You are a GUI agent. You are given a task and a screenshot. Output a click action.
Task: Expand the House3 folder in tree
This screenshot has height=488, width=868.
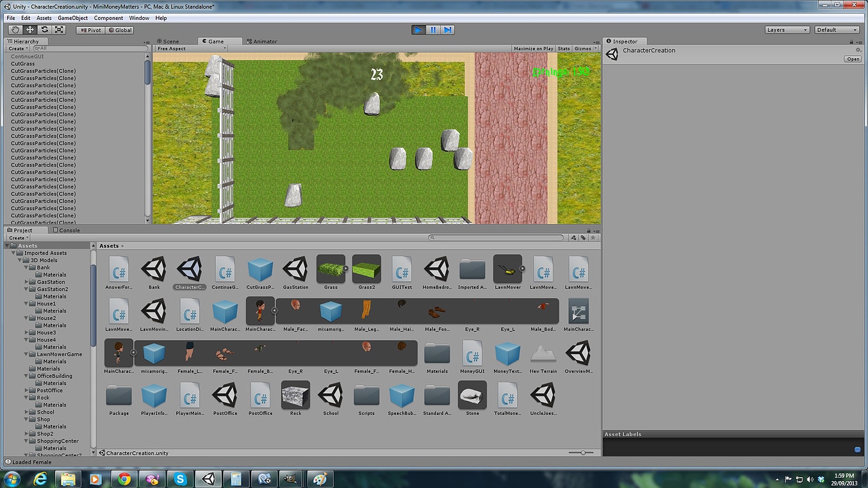click(26, 332)
